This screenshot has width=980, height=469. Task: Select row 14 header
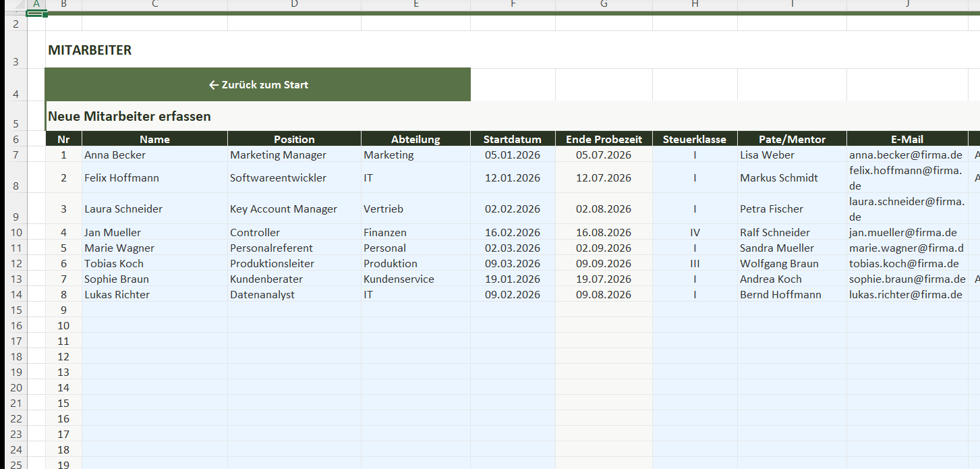click(16, 295)
